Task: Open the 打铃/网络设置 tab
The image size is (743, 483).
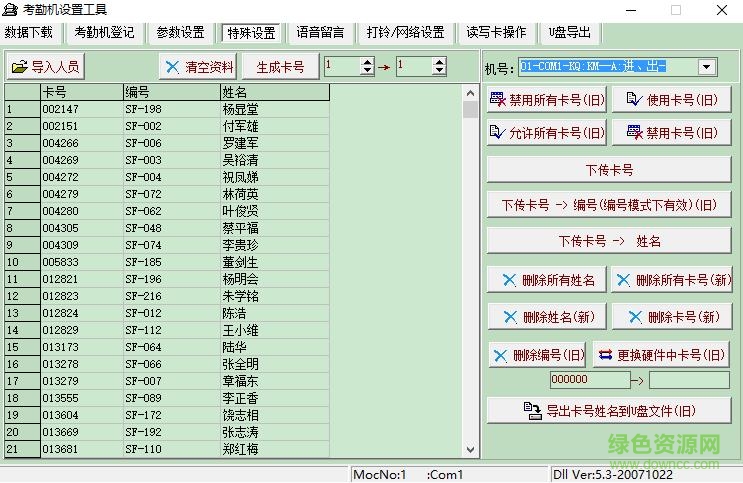Action: 406,33
